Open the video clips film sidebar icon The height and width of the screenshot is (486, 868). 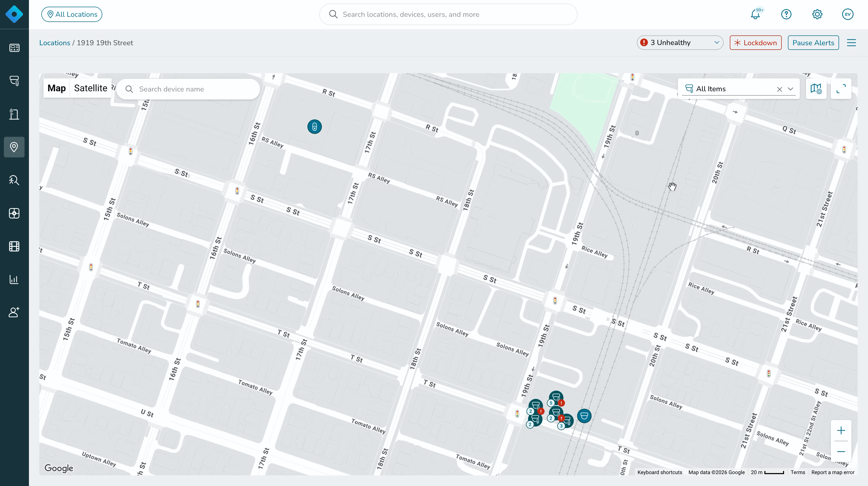click(14, 247)
